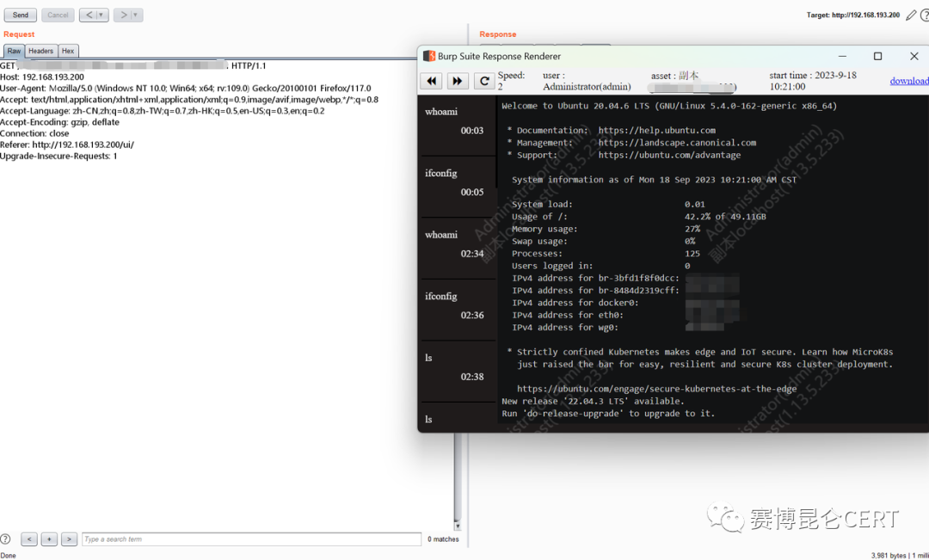Screen dimensions: 929x560
Task: Open the back history dropdown arrow
Action: point(102,15)
